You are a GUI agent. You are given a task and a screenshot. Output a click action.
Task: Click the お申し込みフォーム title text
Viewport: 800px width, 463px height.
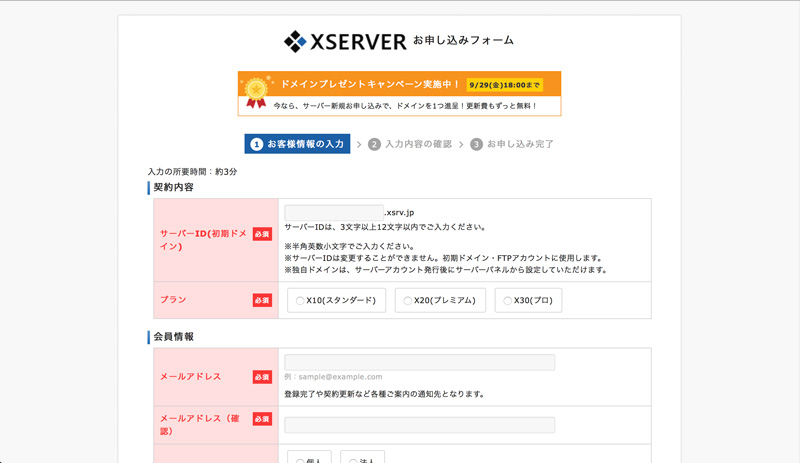(x=463, y=40)
